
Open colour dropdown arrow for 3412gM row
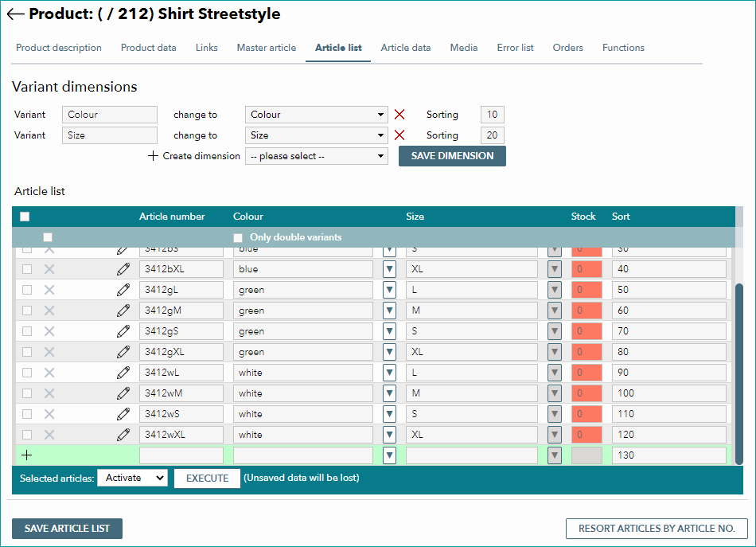tap(390, 311)
